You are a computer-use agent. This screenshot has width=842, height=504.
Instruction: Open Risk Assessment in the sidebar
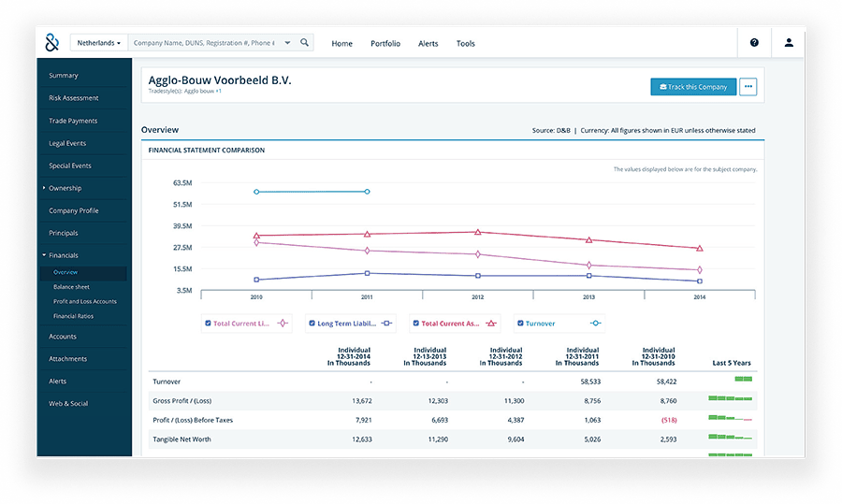(x=74, y=98)
